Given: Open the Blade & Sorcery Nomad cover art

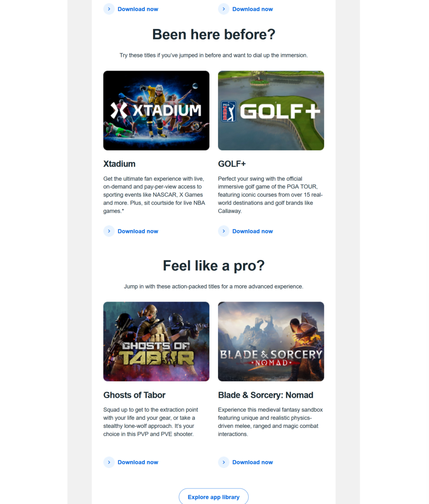Looking at the screenshot, I should pos(271,342).
